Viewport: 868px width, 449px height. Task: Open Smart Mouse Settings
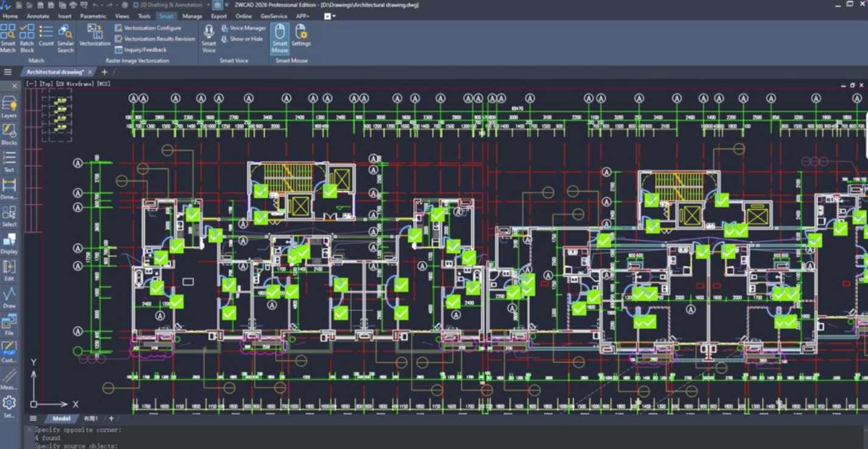point(300,35)
